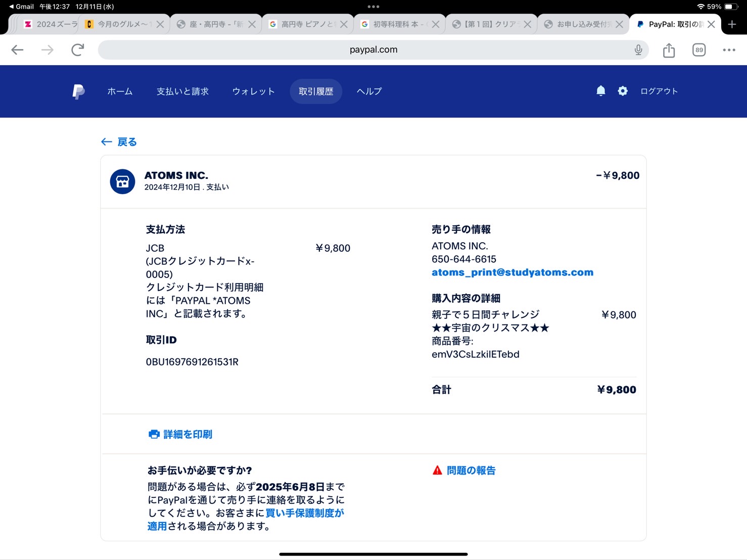Click transaction ID 0BU1697691261531R
The width and height of the screenshot is (747, 560).
(192, 362)
